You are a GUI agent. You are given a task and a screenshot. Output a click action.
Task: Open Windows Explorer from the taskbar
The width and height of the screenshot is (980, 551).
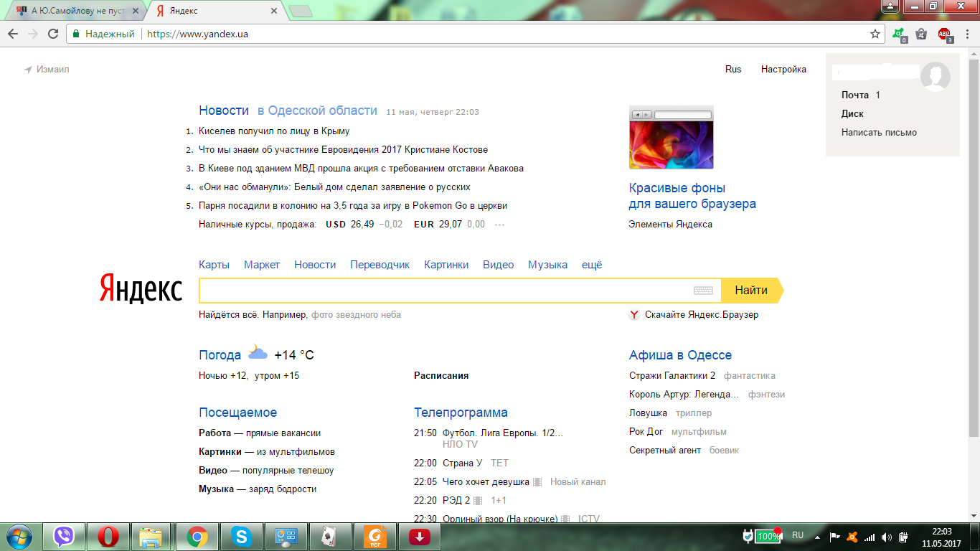[x=151, y=536]
